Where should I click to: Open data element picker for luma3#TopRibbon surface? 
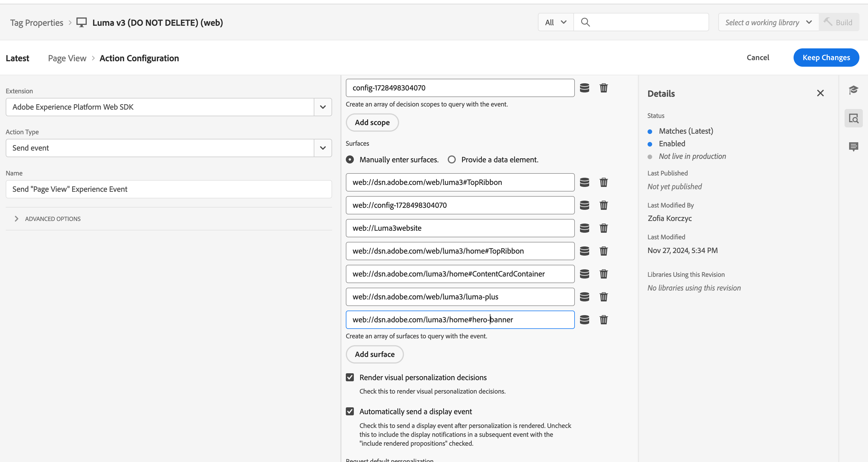click(584, 182)
